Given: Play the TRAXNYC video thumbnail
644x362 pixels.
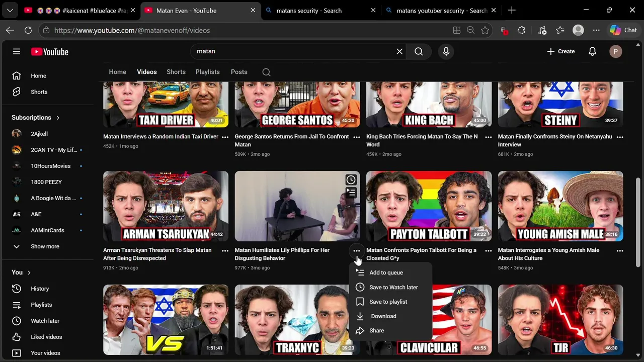Looking at the screenshot, I should (x=297, y=320).
